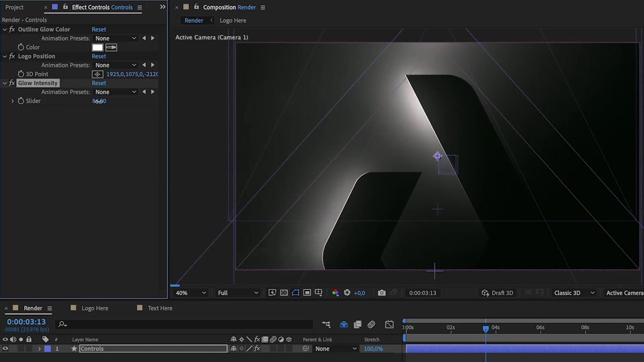Open the Full resolution dropdown
The image size is (644, 362).
237,293
